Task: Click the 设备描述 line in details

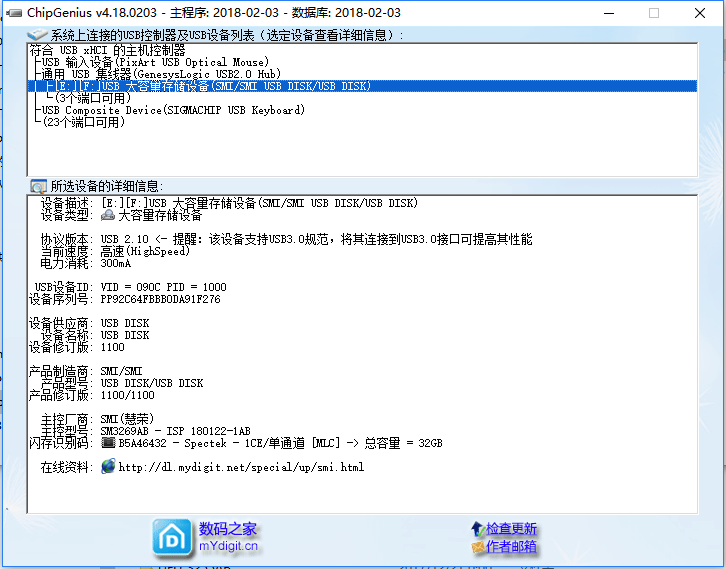Action: click(x=229, y=203)
